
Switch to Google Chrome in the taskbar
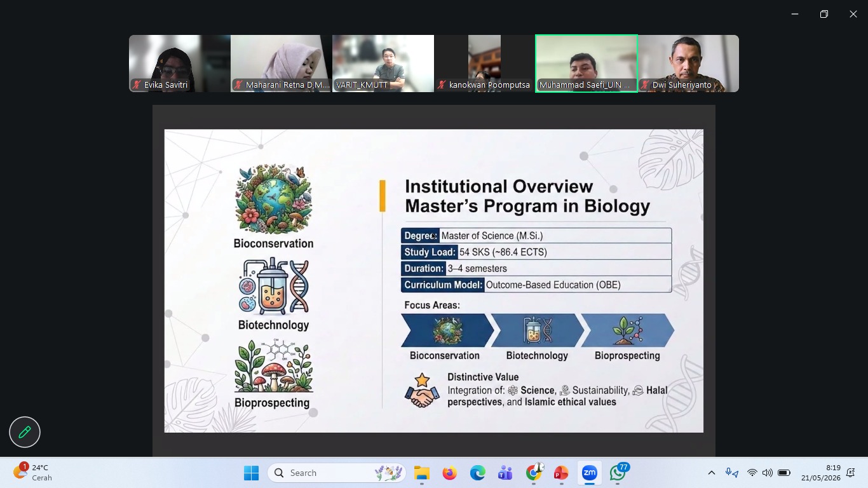[x=534, y=473]
